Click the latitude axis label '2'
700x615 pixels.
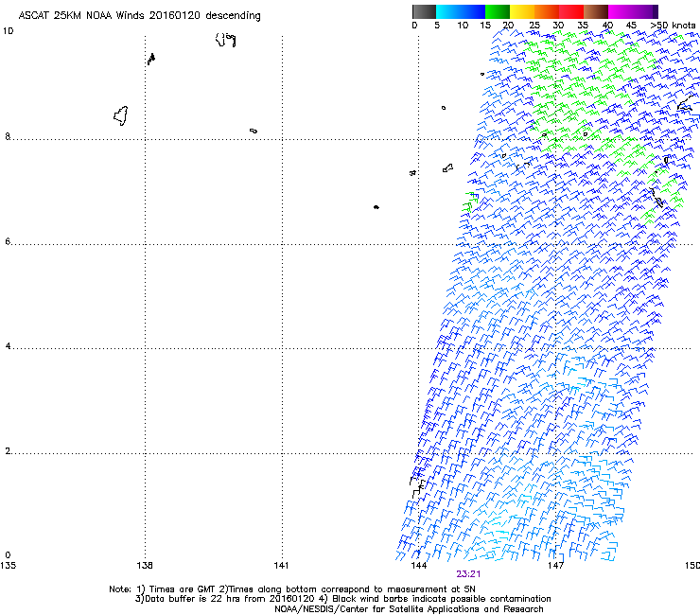8,450
